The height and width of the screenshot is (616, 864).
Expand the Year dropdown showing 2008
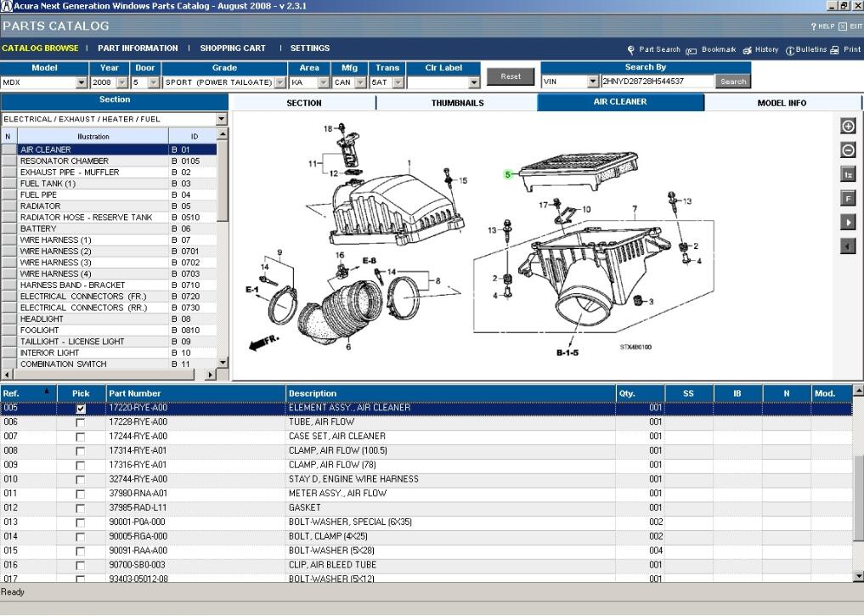tap(122, 82)
